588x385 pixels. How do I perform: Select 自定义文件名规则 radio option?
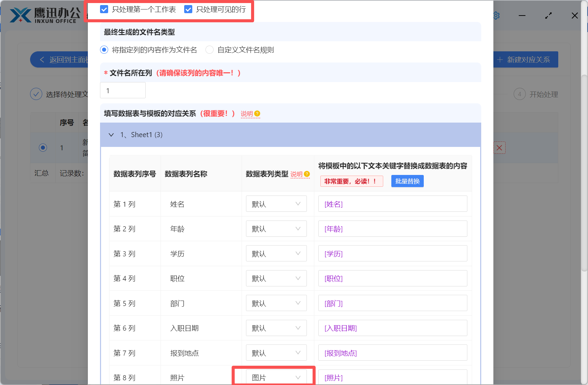click(x=210, y=50)
